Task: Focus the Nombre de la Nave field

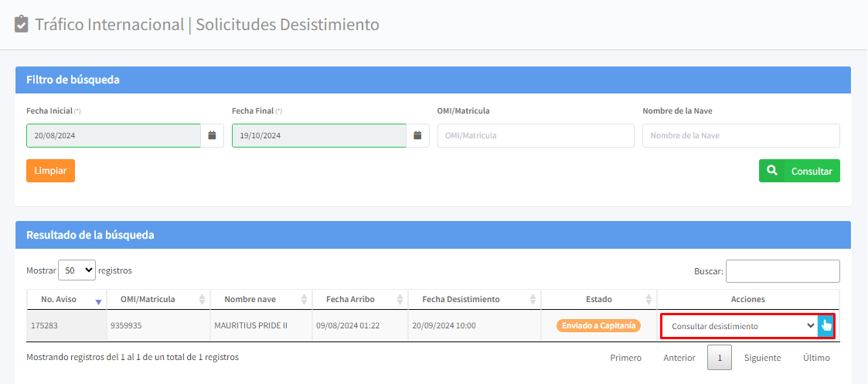Action: point(740,135)
